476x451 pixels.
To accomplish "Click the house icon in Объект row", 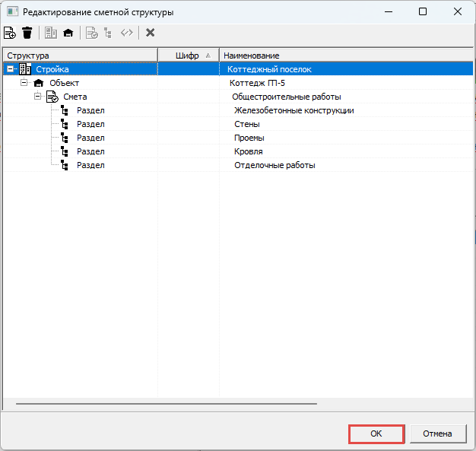I will [39, 83].
